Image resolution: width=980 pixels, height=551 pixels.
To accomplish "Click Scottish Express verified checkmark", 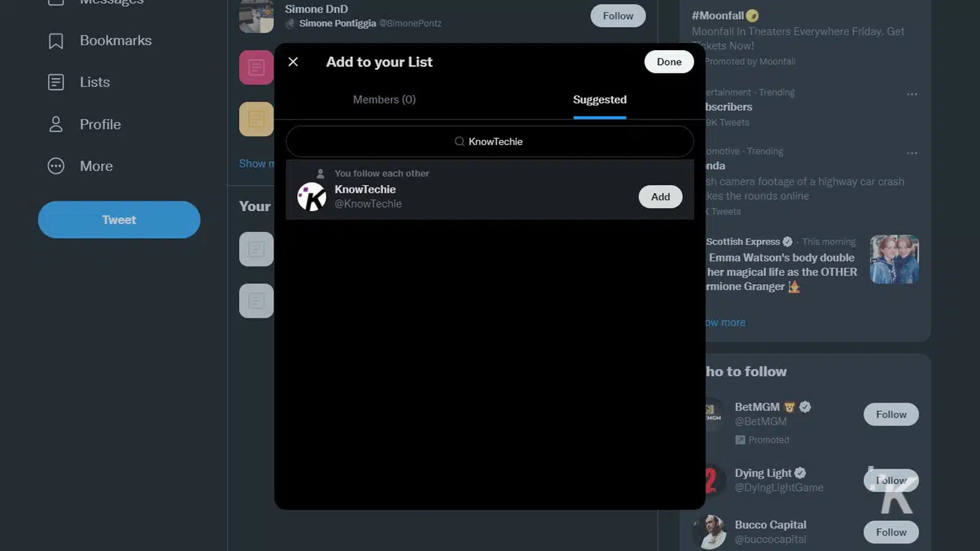I will tap(788, 241).
